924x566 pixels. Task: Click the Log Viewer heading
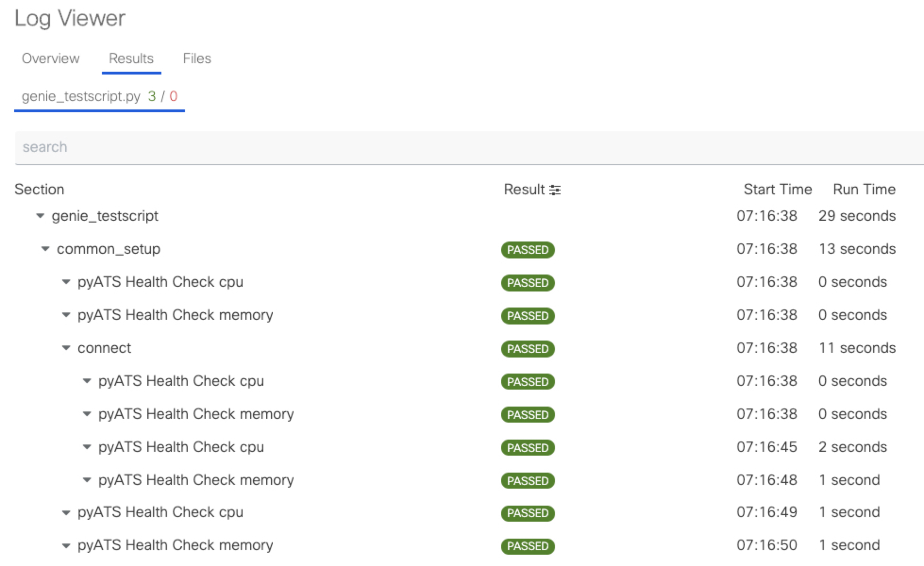point(70,19)
